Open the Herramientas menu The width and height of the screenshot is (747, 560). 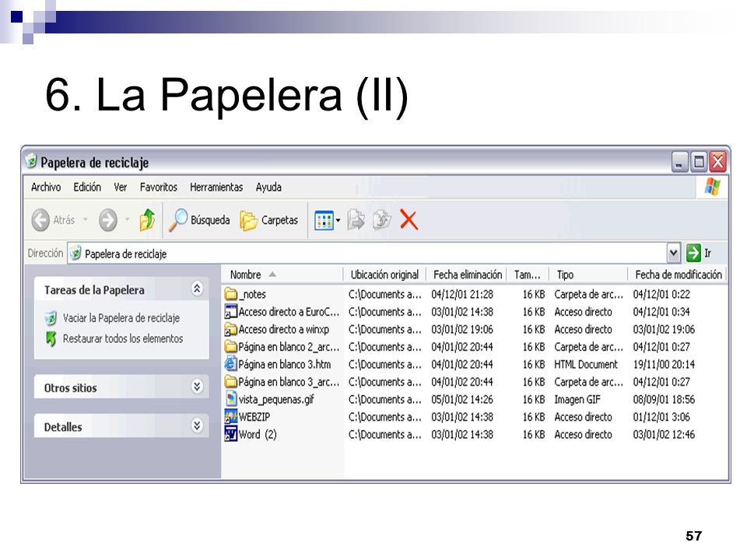[216, 187]
